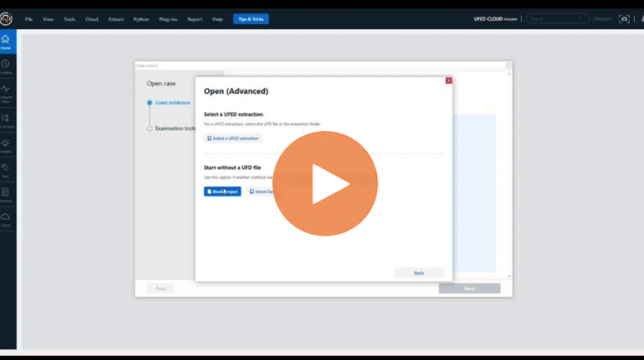
Task: Click the UFED CLOUD included label
Action: coord(496,19)
